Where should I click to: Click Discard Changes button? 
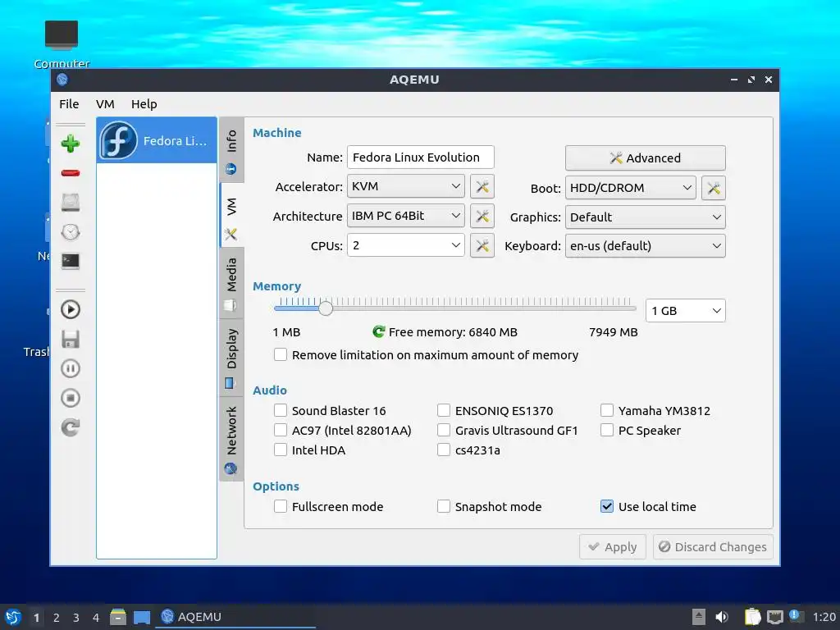point(713,547)
